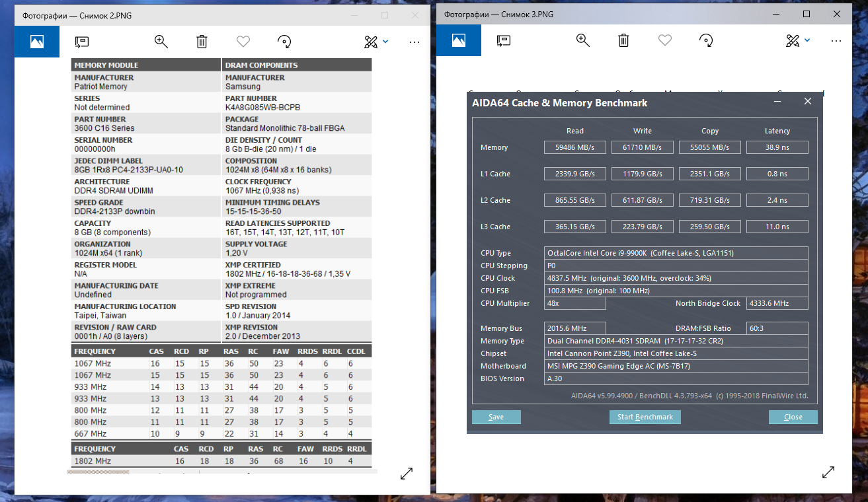Click title bar Фотографии — Снимок 2.PNG
This screenshot has width=868, height=502.
click(77, 15)
